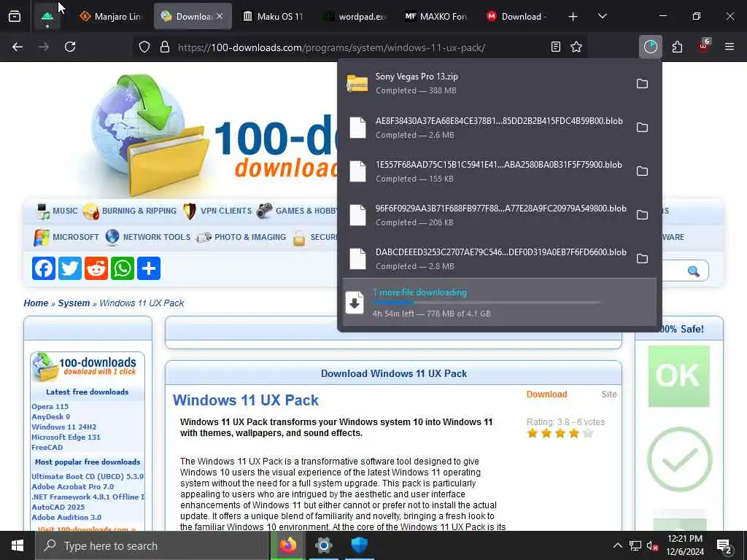Image resolution: width=747 pixels, height=560 pixels.
Task: Open the Windows Start menu
Action: click(18, 545)
